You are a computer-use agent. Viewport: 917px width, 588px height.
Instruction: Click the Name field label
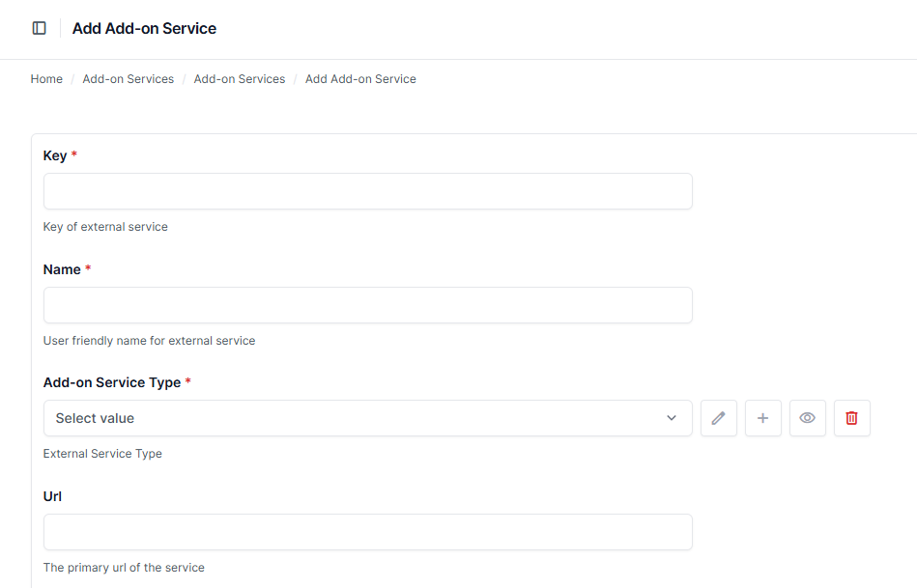pos(62,269)
